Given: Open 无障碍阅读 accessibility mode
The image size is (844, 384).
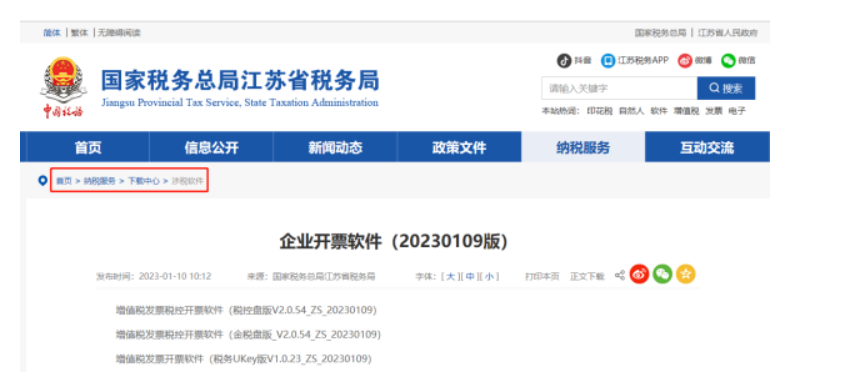Looking at the screenshot, I should pyautogui.click(x=118, y=33).
